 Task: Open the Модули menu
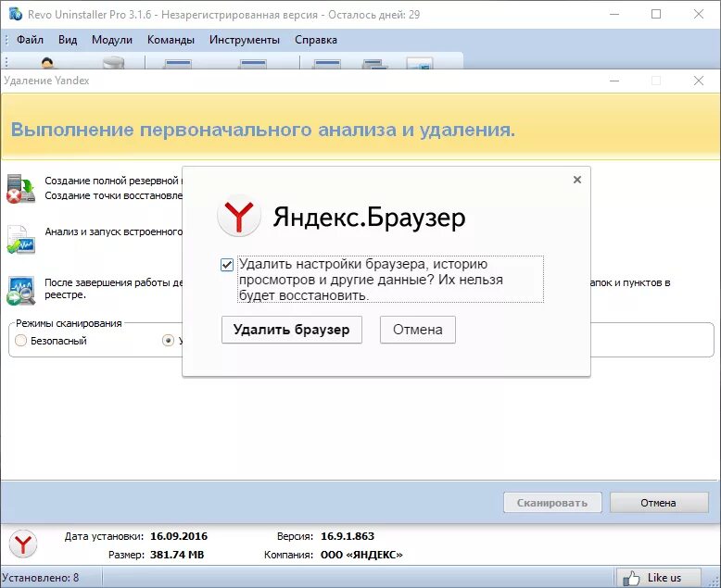point(112,40)
